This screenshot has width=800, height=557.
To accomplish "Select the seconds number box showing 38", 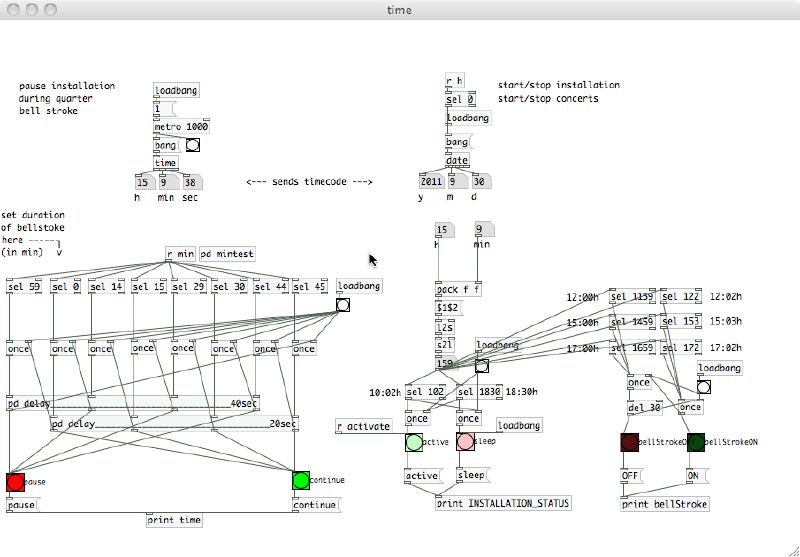I will click(191, 182).
